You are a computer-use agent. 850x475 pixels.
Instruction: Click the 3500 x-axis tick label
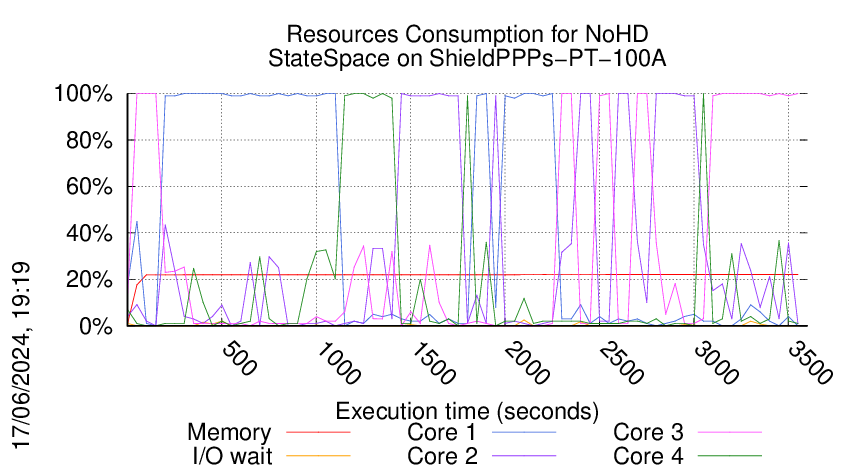tap(810, 363)
